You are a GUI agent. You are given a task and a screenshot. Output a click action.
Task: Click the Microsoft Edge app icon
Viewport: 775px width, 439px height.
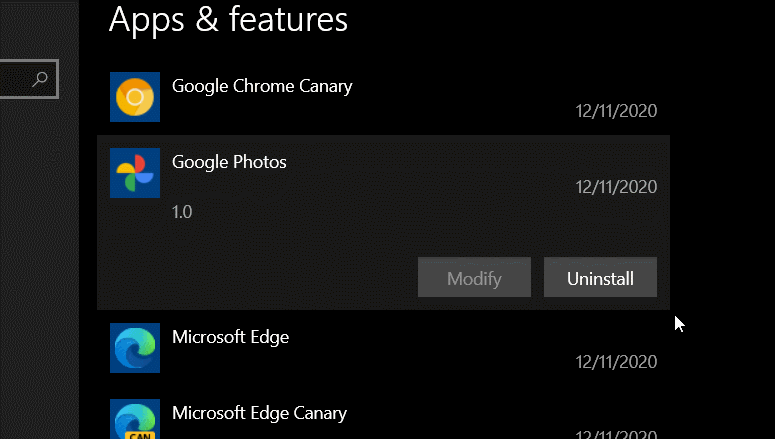click(x=134, y=348)
